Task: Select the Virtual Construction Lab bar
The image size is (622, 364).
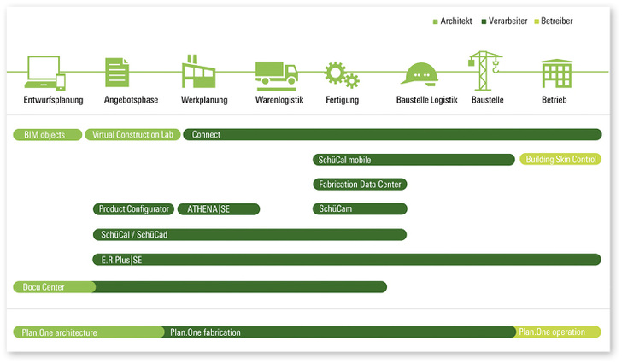Action: coord(132,135)
